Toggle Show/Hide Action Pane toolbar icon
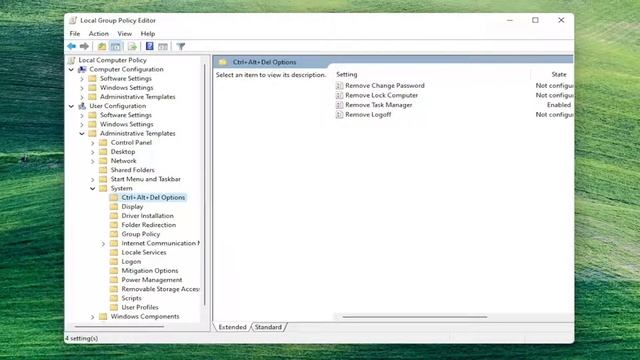The image size is (640, 360). (x=163, y=46)
